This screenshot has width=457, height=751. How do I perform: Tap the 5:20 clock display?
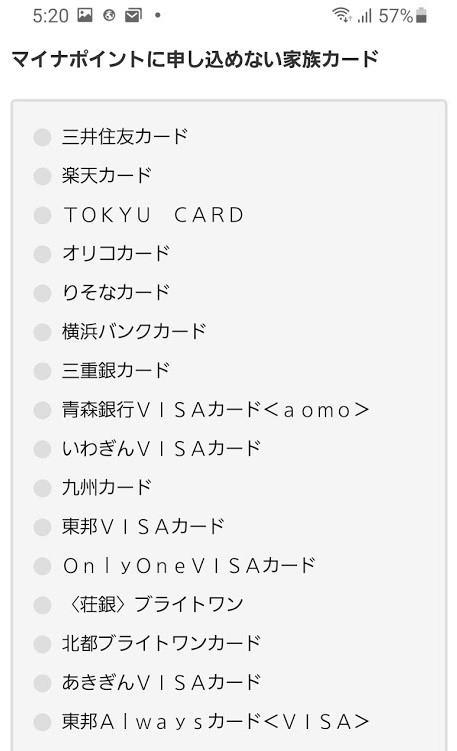pyautogui.click(x=50, y=16)
